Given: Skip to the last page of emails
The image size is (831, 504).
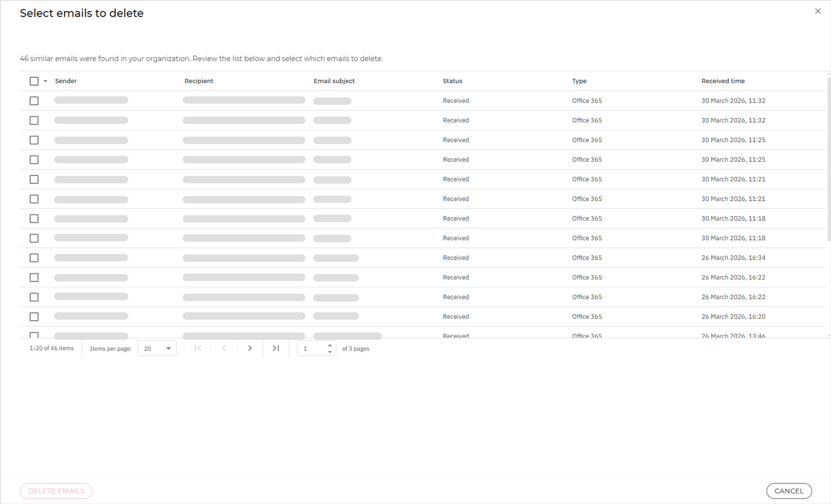Looking at the screenshot, I should point(276,348).
